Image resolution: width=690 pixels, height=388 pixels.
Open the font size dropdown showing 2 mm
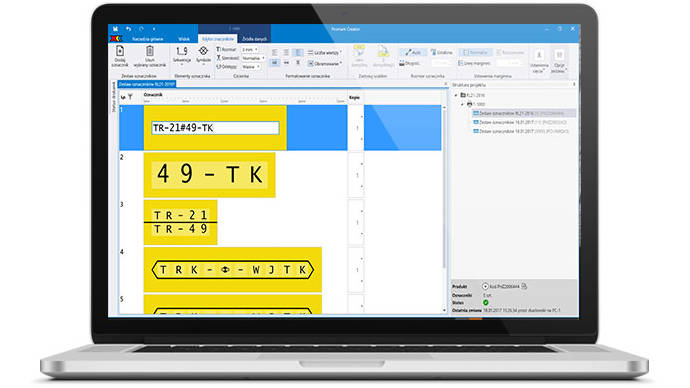tap(250, 49)
